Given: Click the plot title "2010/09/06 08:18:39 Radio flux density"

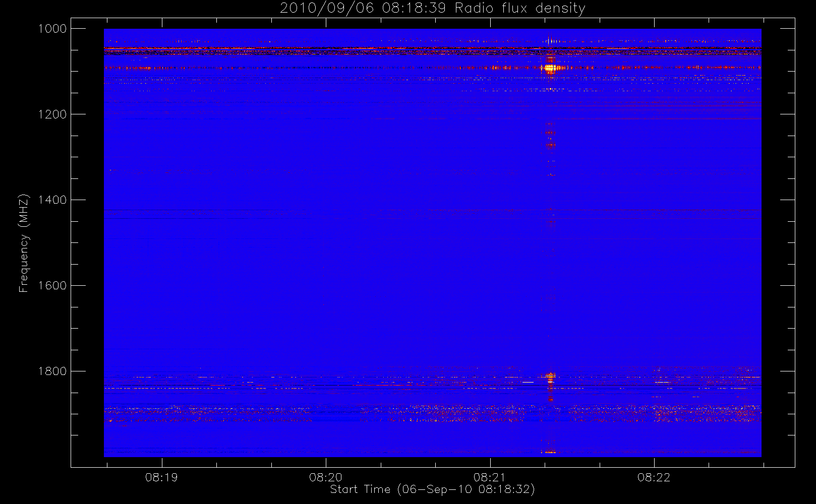Looking at the screenshot, I should click(x=432, y=9).
